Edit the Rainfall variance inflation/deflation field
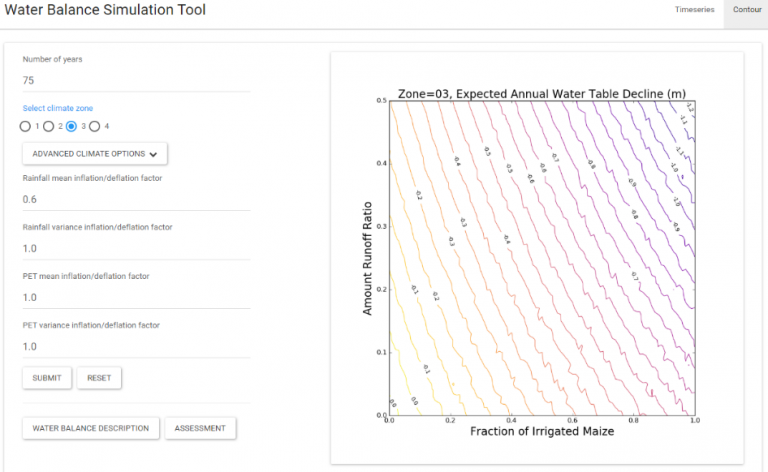The height and width of the screenshot is (472, 768). tap(136, 247)
